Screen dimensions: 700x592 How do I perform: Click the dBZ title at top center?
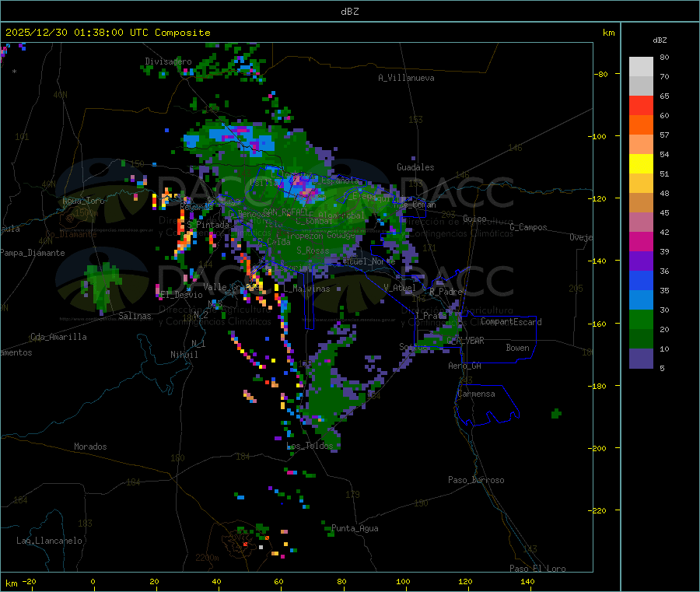pos(349,12)
